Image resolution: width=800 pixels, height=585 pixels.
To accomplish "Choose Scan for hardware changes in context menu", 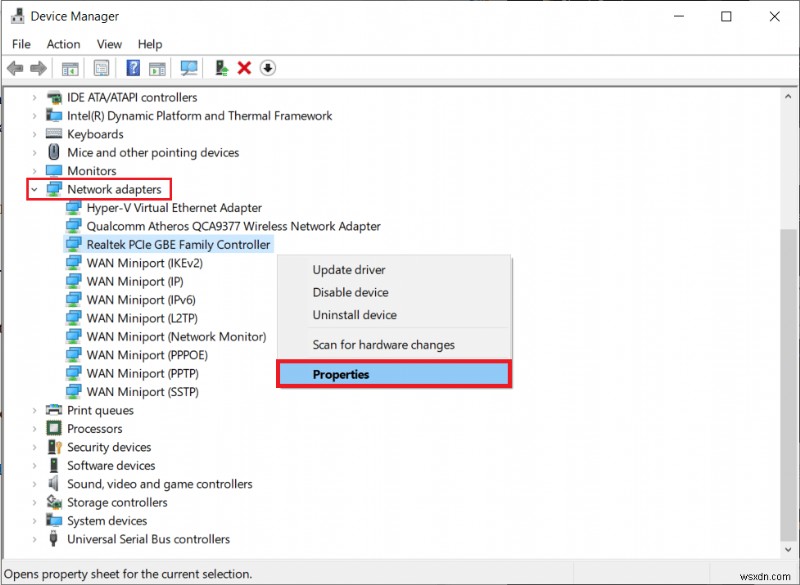I will tap(394, 345).
